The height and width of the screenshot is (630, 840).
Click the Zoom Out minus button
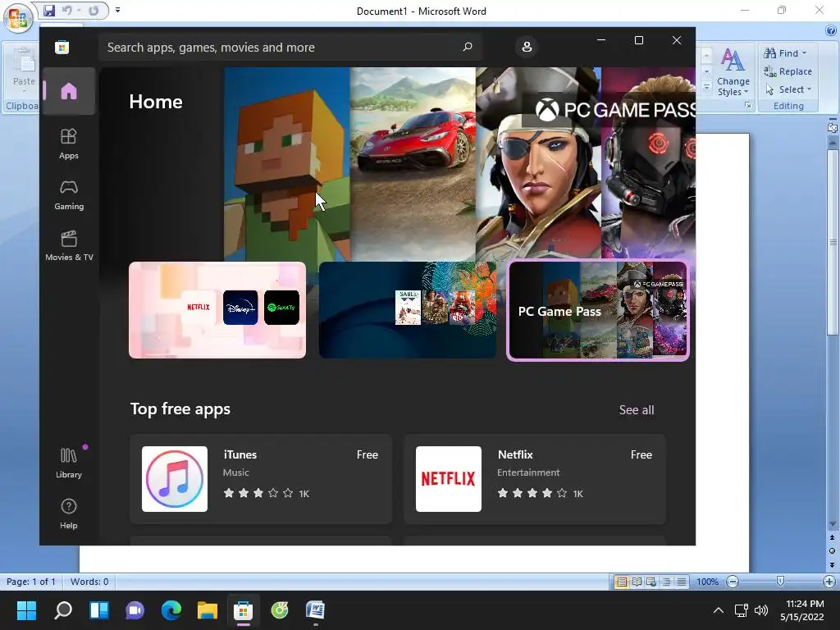point(733,582)
